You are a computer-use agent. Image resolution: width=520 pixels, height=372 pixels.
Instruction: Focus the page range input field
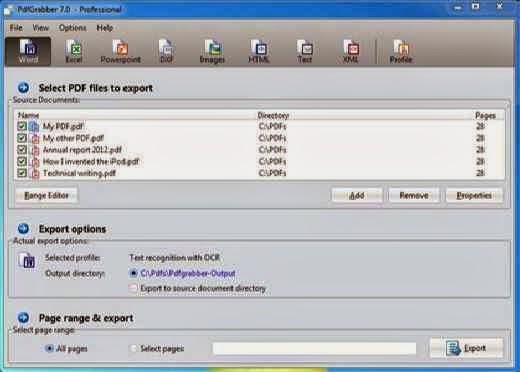314,348
